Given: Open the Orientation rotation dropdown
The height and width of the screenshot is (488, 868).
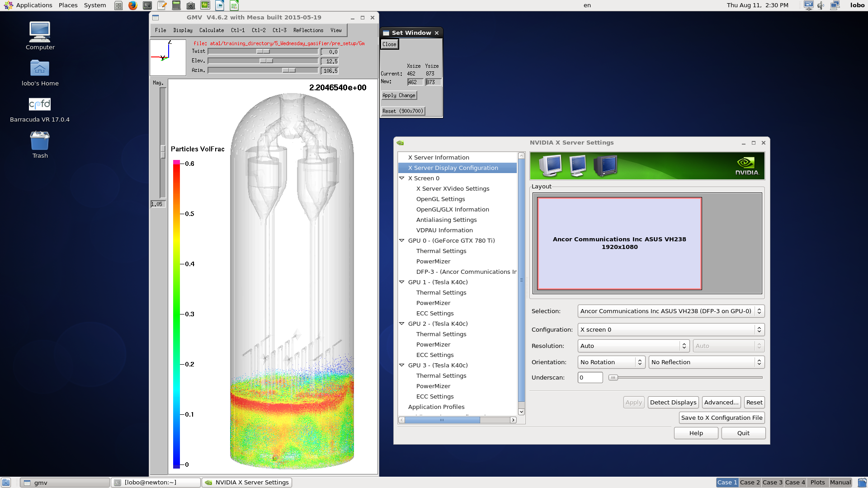Looking at the screenshot, I should [611, 362].
